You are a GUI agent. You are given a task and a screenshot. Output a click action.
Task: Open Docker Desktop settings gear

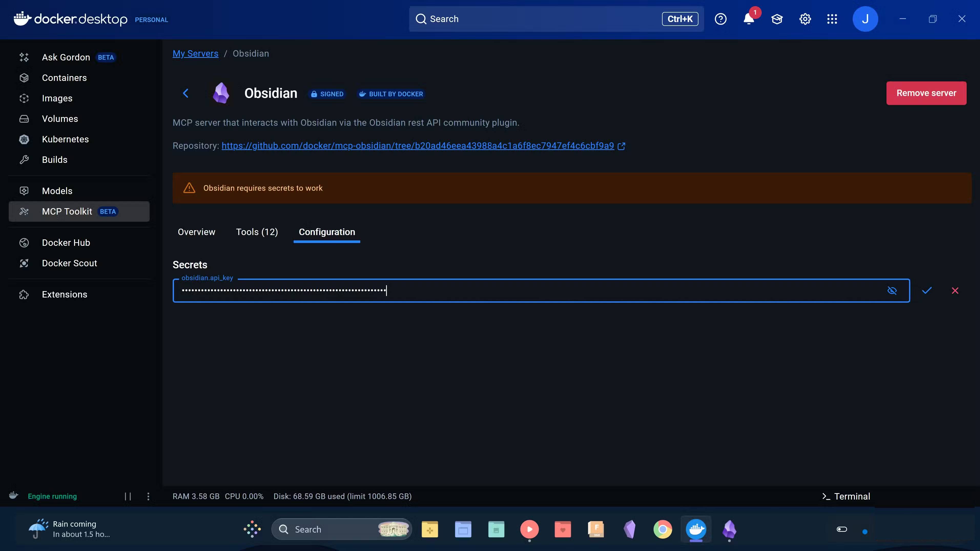pyautogui.click(x=804, y=19)
